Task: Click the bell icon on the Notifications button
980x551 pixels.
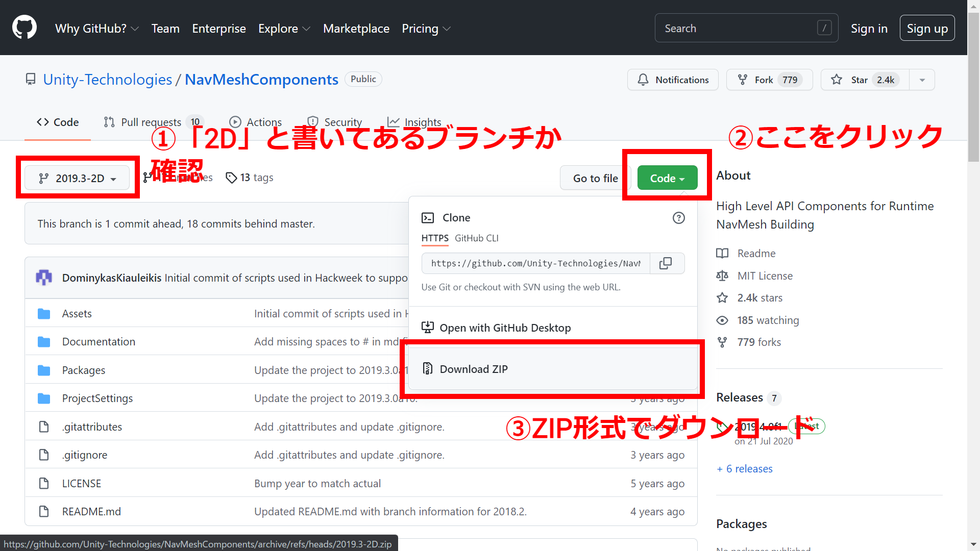Action: click(643, 80)
